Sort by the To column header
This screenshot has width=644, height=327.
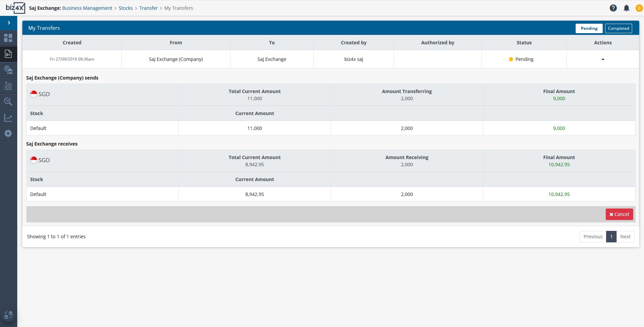pyautogui.click(x=272, y=43)
